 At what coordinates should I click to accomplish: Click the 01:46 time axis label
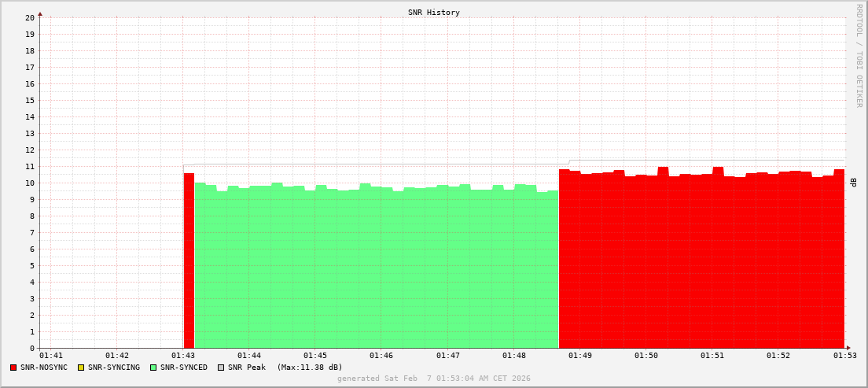[x=381, y=356]
